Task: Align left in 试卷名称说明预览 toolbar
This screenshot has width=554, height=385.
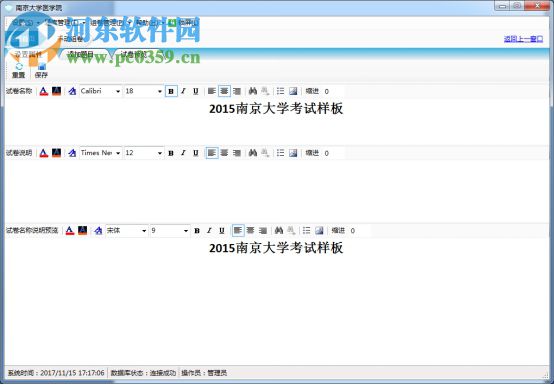Action: 238,231
